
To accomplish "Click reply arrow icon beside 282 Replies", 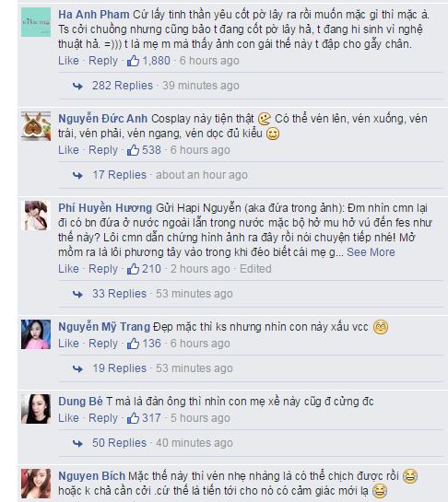I will 77,86.
